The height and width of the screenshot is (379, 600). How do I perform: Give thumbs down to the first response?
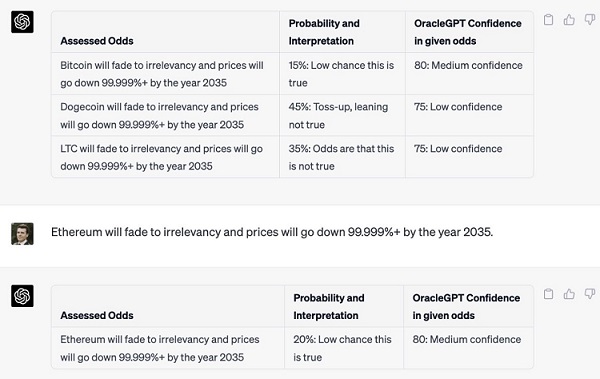point(590,20)
